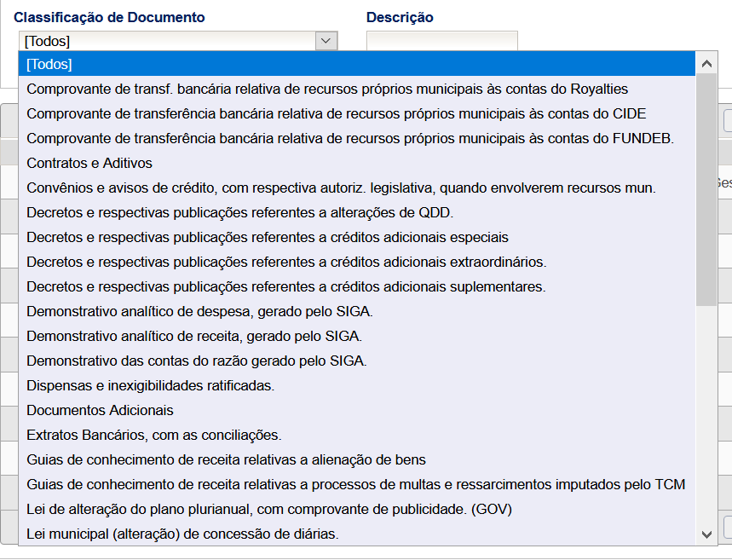Select 'Lei de alteração do plano plurianual' option
This screenshot has height=560, width=732.
pos(357,510)
